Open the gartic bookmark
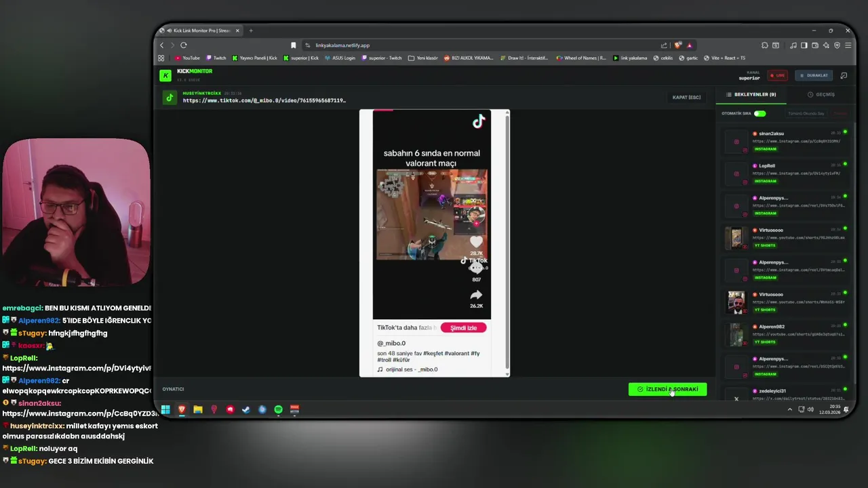Image resolution: width=868 pixels, height=488 pixels. pyautogui.click(x=689, y=58)
